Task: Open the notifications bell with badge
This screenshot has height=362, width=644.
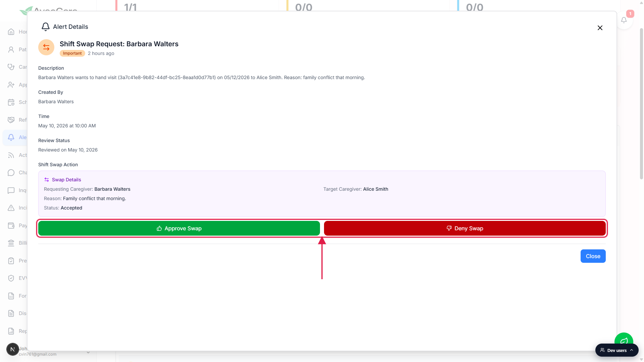Action: point(624,20)
